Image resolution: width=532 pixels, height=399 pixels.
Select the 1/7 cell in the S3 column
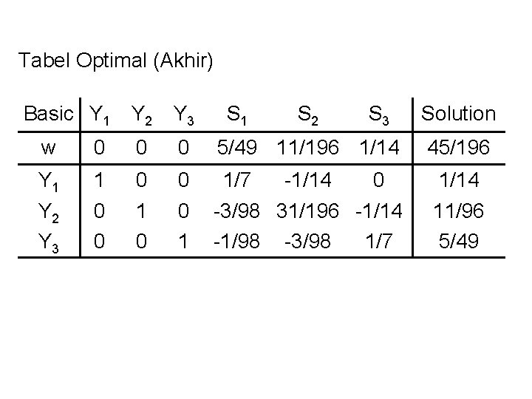[x=379, y=242]
